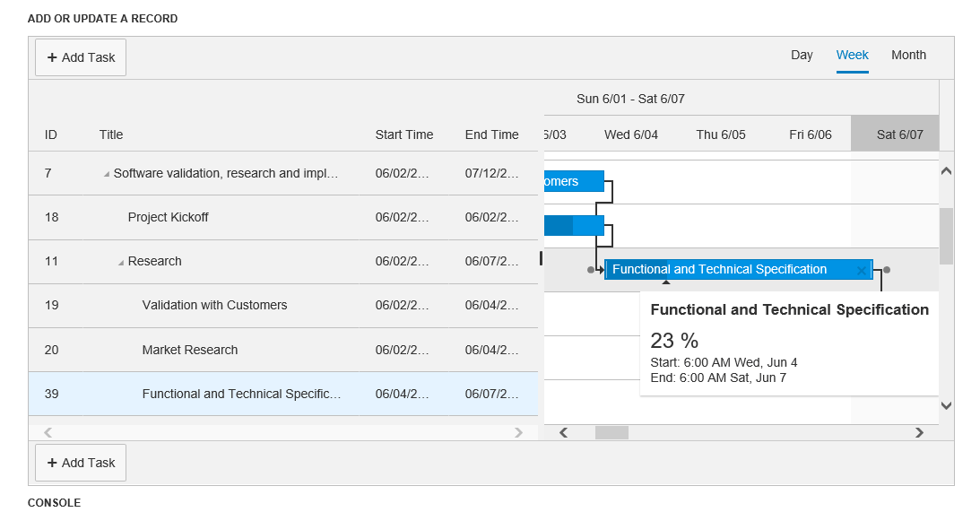This screenshot has width=980, height=512.
Task: Select the Market Research row
Action: (190, 350)
